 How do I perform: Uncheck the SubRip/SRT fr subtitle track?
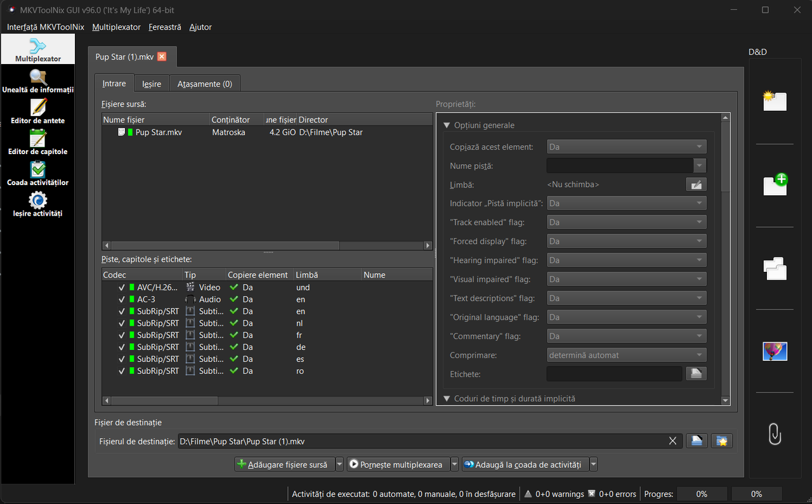[122, 335]
